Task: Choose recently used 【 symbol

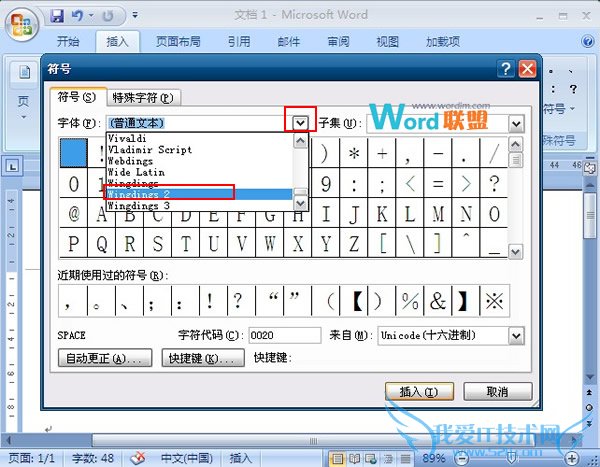Action: point(354,301)
